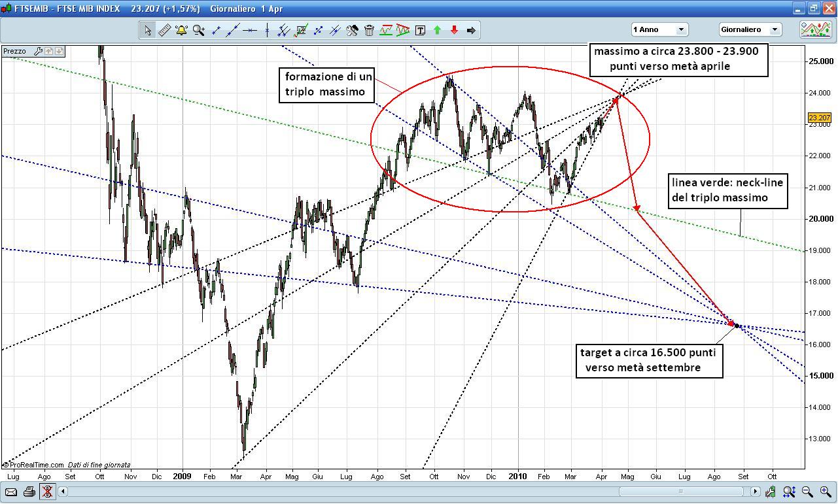Select the Fibonacci retracement tool
The height and width of the screenshot is (504, 838).
click(x=302, y=30)
